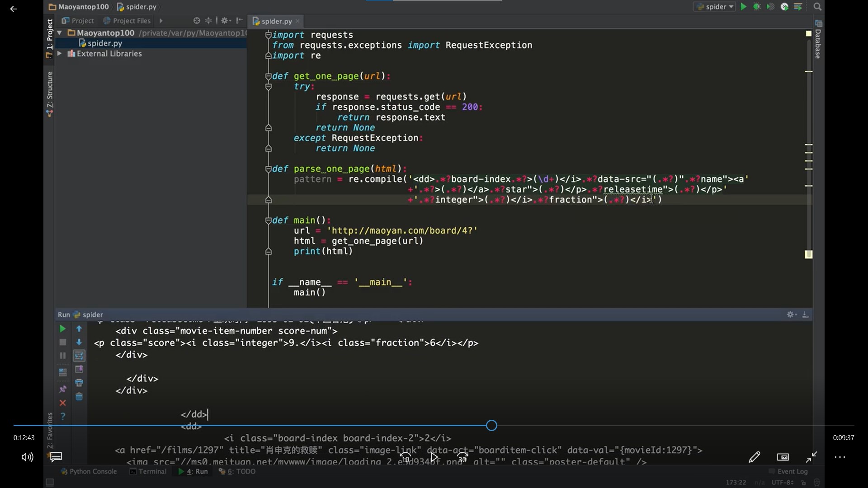
Task: Open Run panel gear settings dropdown
Action: pos(792,314)
